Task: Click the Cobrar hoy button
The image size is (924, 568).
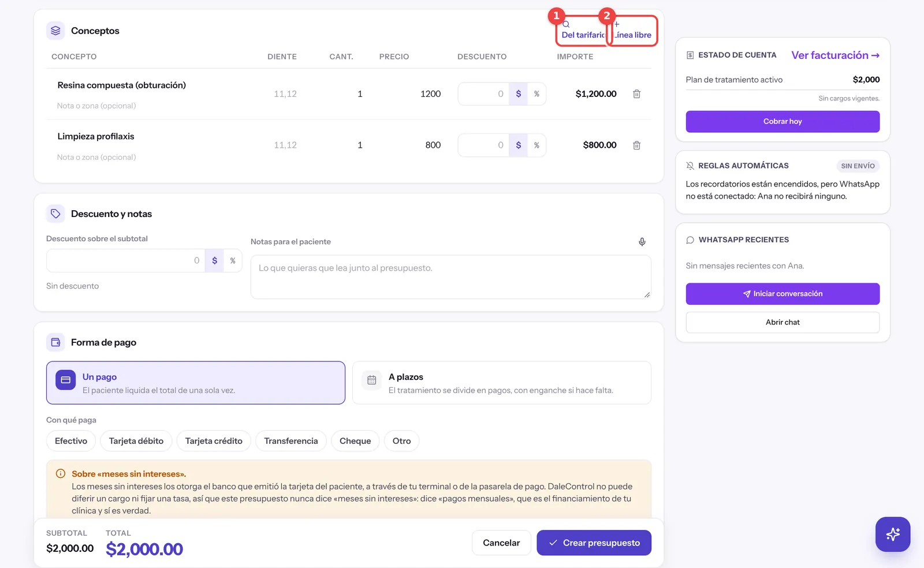Action: 783,122
